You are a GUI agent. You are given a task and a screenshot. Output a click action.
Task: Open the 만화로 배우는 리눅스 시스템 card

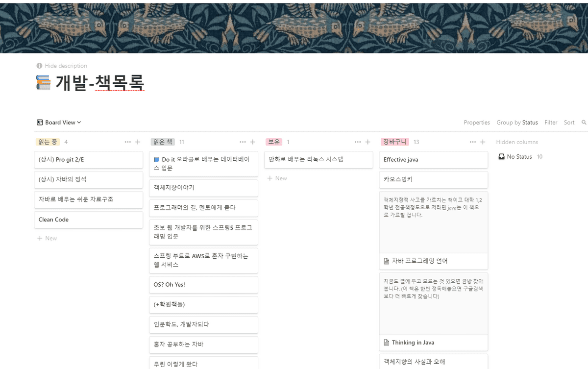click(318, 160)
